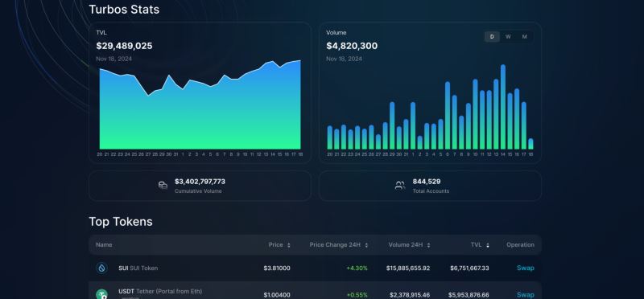Click Swap link for SUI token
Viewport: 644px width, 299px height.
(526, 268)
